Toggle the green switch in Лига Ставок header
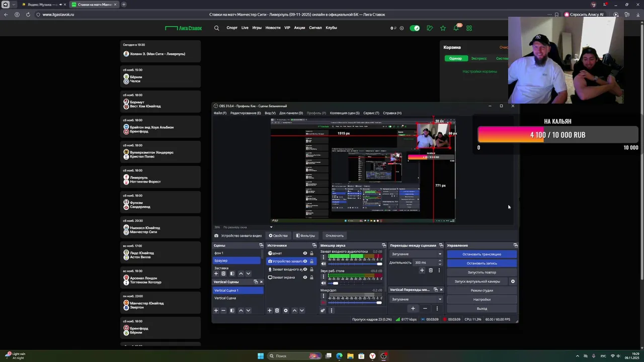 pyautogui.click(x=415, y=28)
